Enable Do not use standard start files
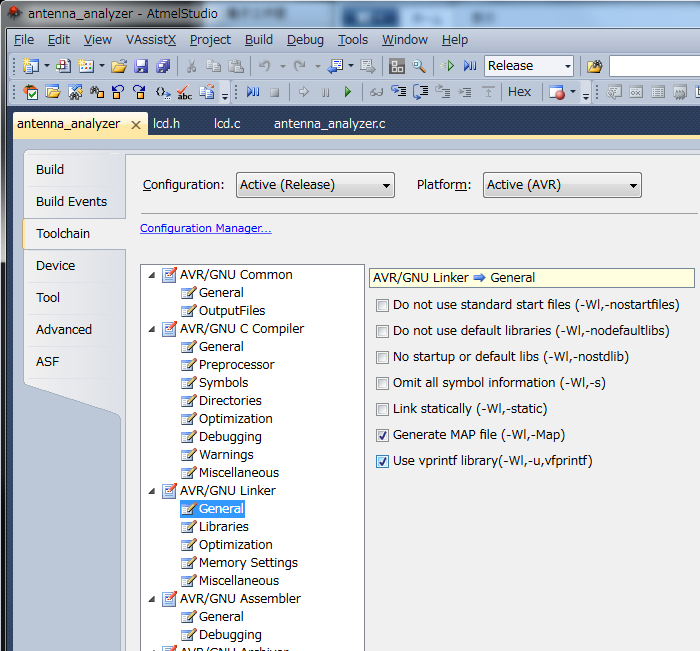Screen dimensions: 700x651 pos(382,305)
